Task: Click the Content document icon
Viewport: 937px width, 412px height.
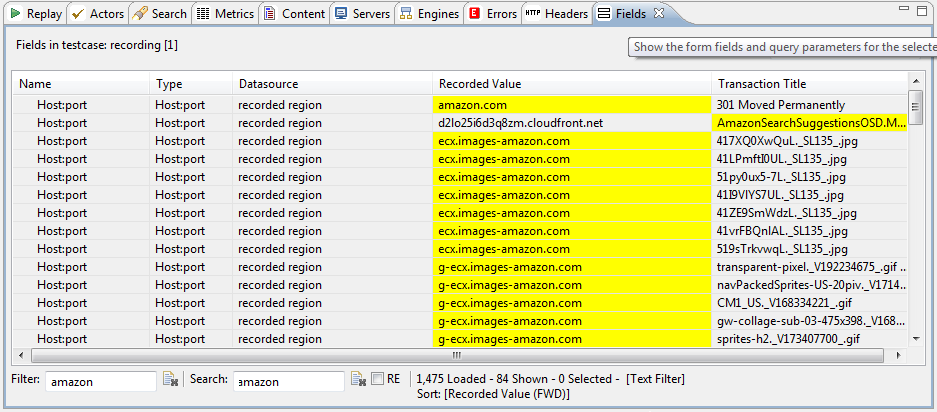Action: pyautogui.click(x=270, y=14)
